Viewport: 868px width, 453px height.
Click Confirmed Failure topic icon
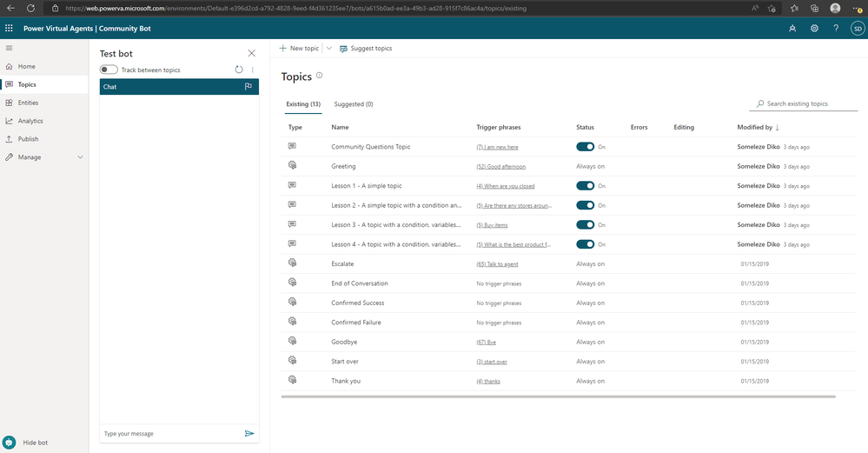point(292,321)
